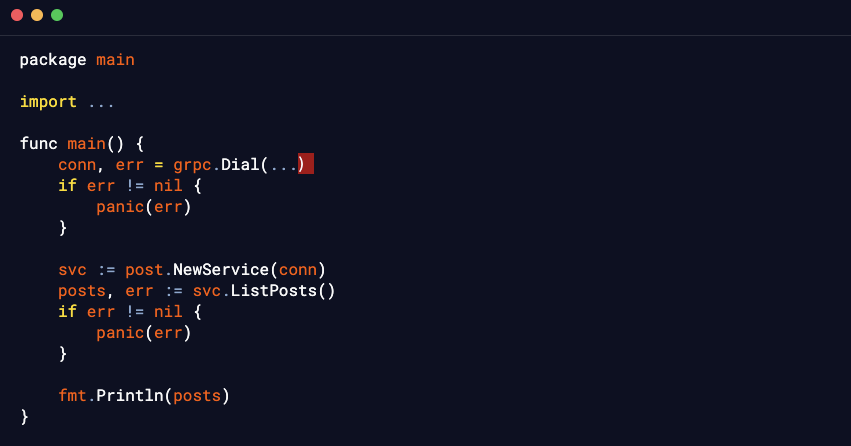Image resolution: width=851 pixels, height=446 pixels.
Task: Click the yellow minimize window button
Action: click(37, 15)
